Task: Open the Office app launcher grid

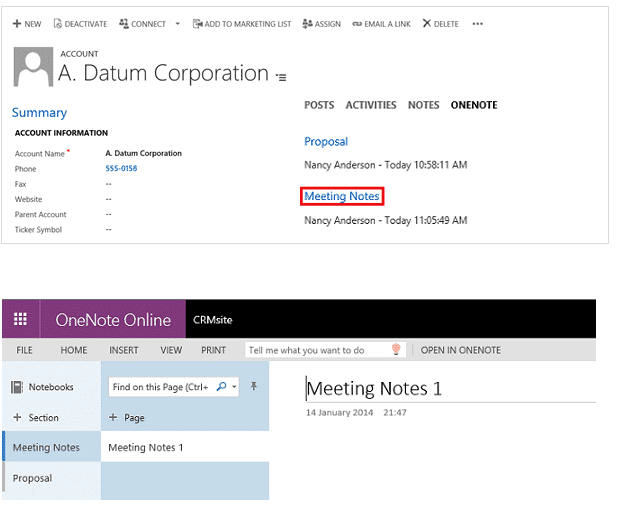Action: [x=20, y=320]
